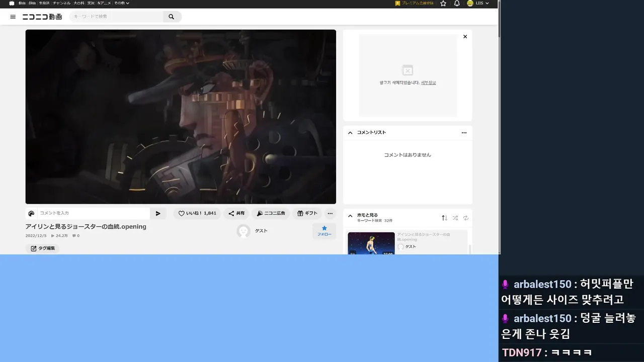The image size is (644, 362).
Task: Open the star favorites icon
Action: [x=443, y=3]
